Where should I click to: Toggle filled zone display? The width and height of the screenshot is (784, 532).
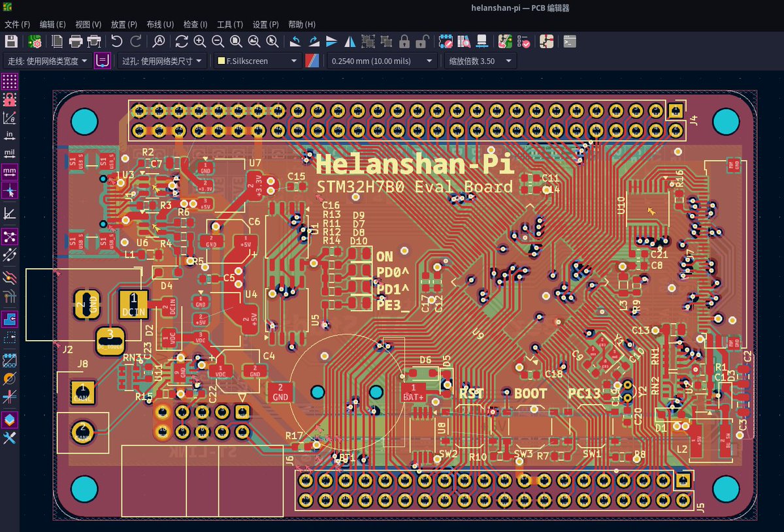pos(9,319)
